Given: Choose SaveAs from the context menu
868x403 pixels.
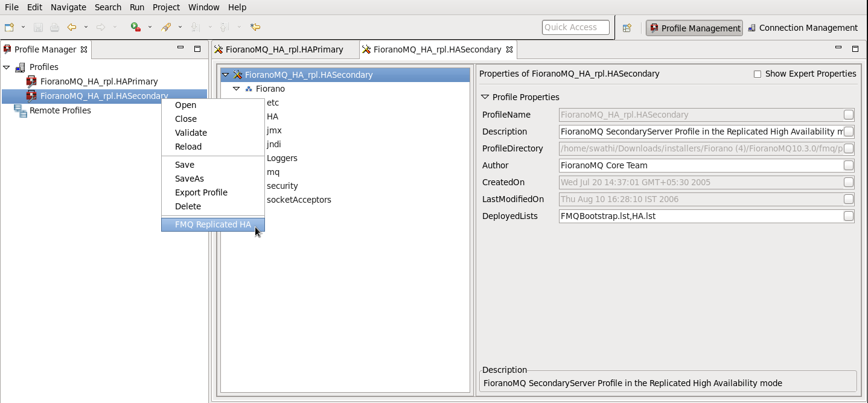Looking at the screenshot, I should (213, 179).
